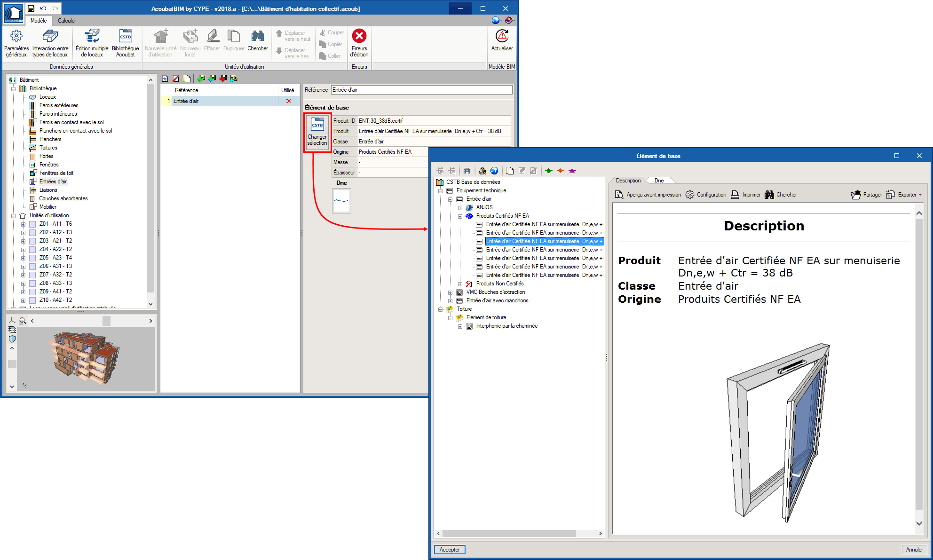Switch to the Modèle ribbon tab
The width and height of the screenshot is (933, 560).
[39, 21]
